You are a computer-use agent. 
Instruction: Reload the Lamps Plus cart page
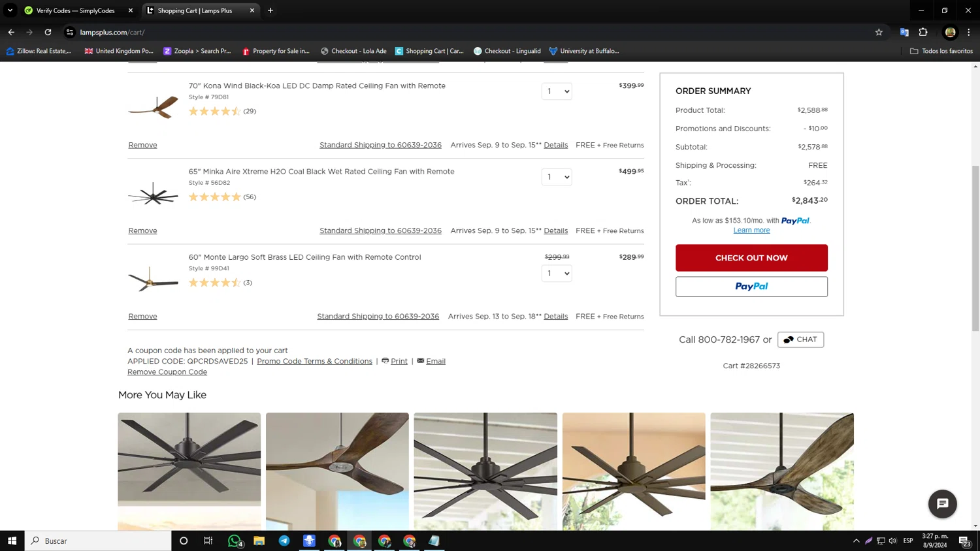pyautogui.click(x=48, y=32)
